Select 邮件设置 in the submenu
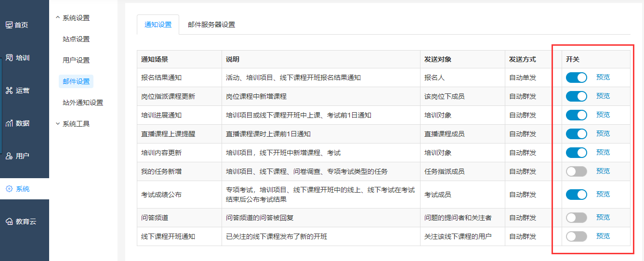 (x=76, y=81)
